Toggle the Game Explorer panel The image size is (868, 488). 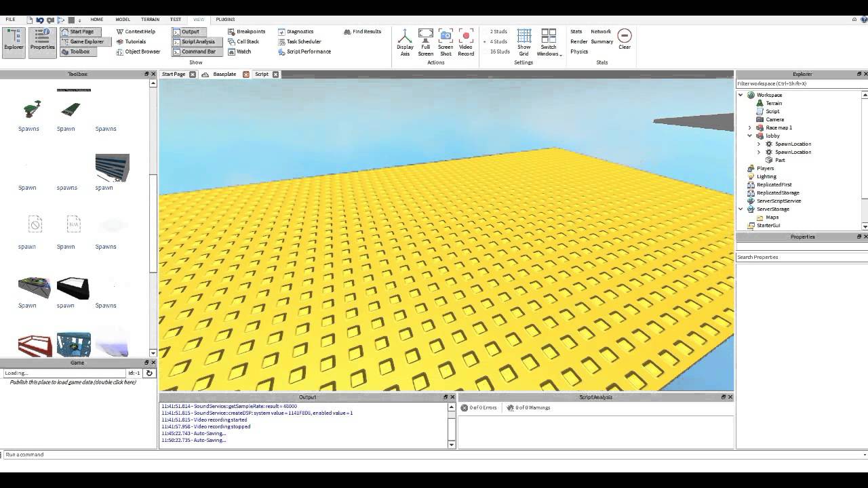point(84,41)
